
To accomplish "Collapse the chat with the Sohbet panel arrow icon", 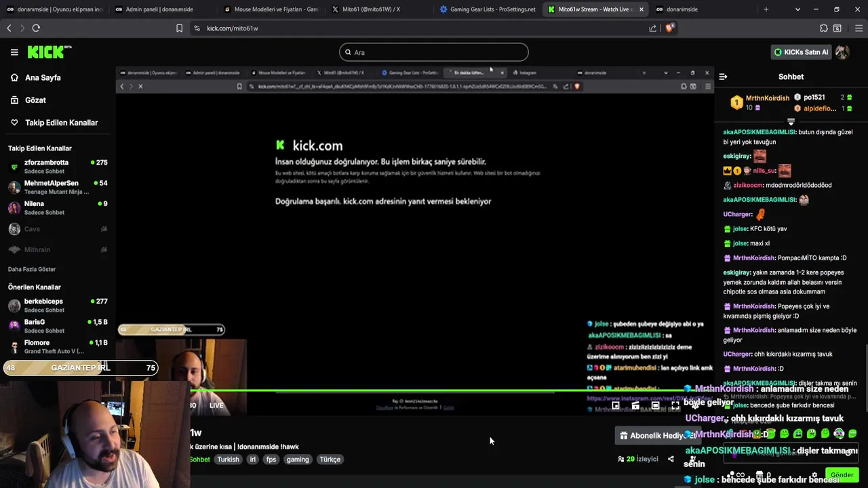I will pyautogui.click(x=723, y=77).
